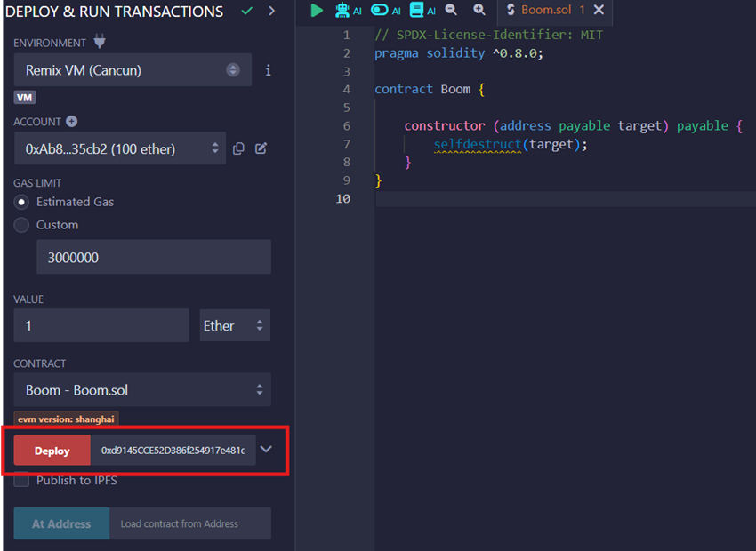Click the constructor target address input
756x551 pixels.
pyautogui.click(x=173, y=451)
